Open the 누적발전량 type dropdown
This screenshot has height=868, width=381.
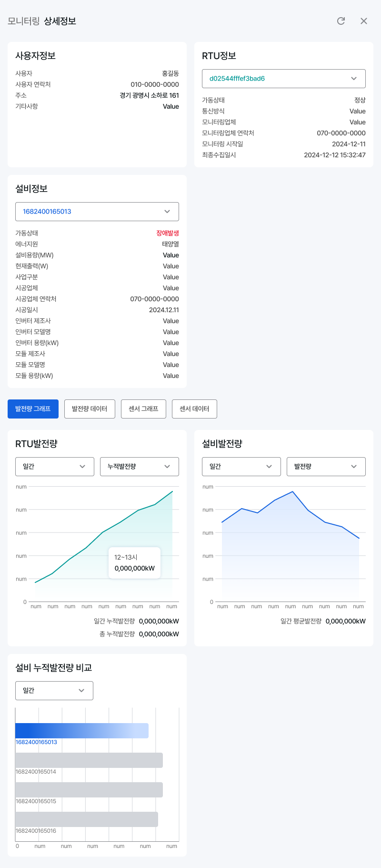coord(140,467)
